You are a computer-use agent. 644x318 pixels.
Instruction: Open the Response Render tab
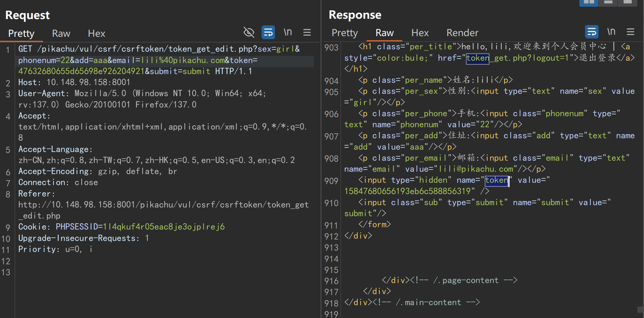pyautogui.click(x=462, y=33)
